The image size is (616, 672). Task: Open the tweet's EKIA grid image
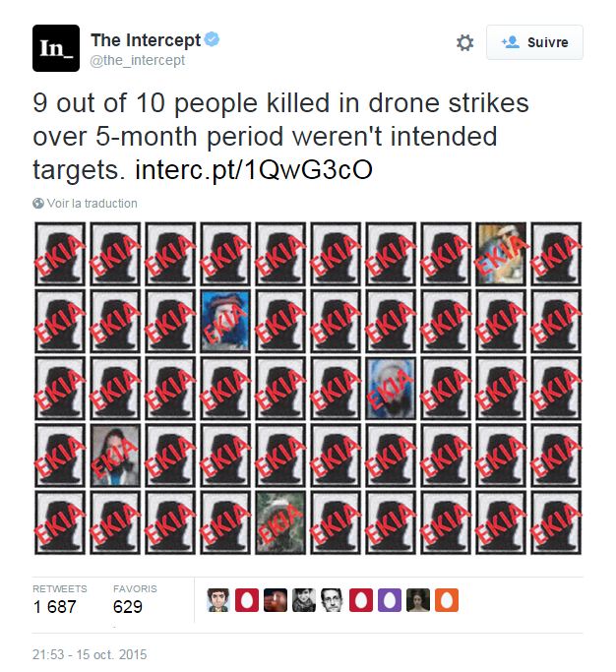pyautogui.click(x=308, y=389)
